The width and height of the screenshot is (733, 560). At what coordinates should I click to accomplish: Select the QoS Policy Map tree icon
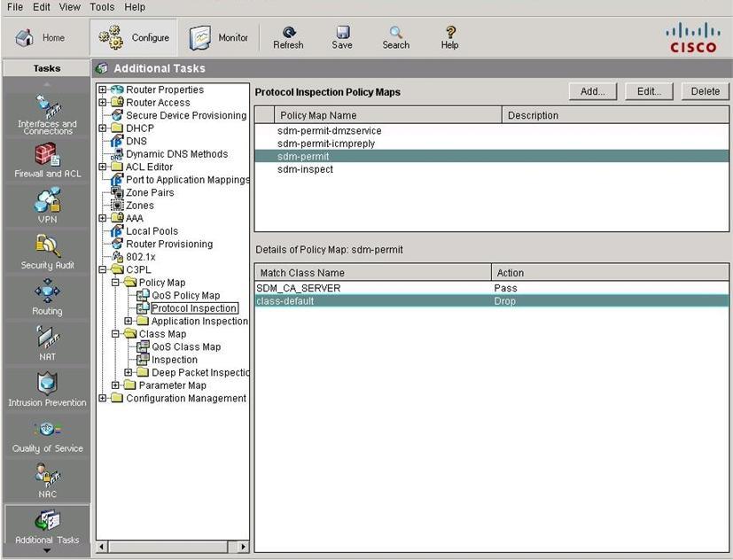(x=143, y=295)
